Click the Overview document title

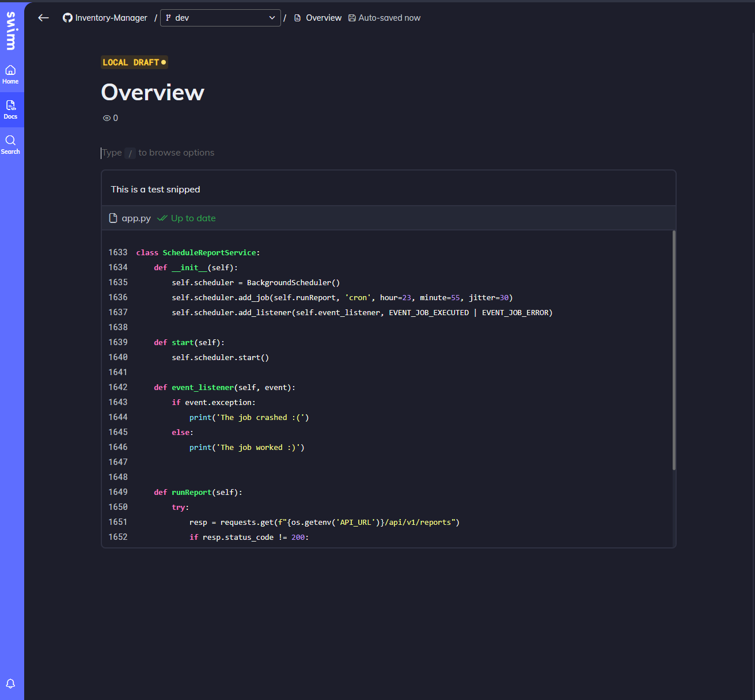[153, 92]
